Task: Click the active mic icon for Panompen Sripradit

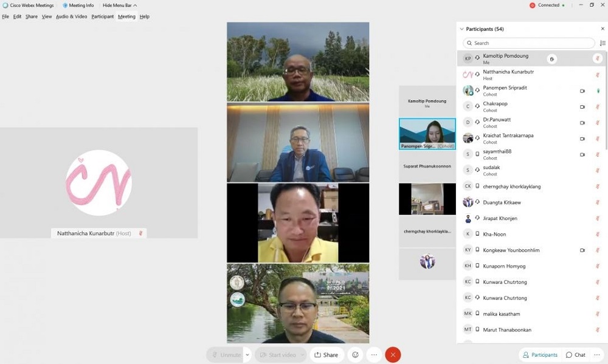Action: tap(598, 91)
